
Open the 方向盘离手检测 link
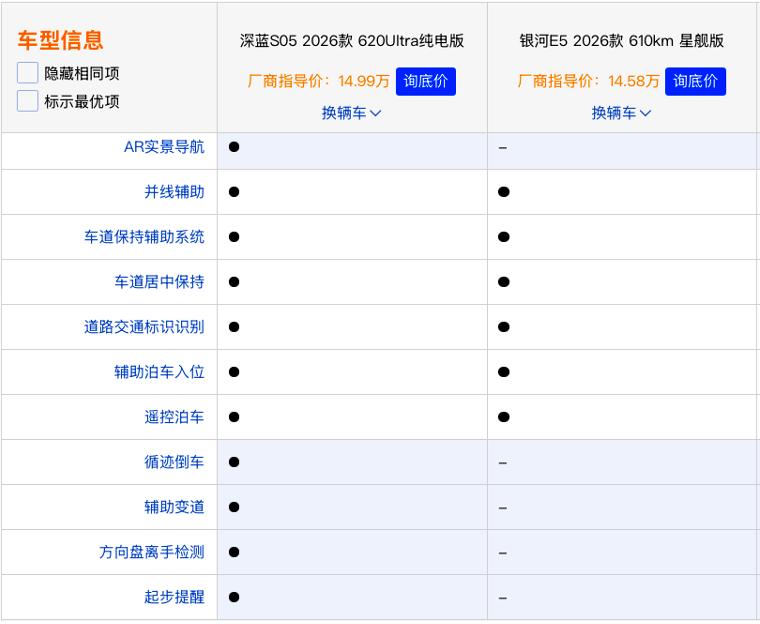152,552
